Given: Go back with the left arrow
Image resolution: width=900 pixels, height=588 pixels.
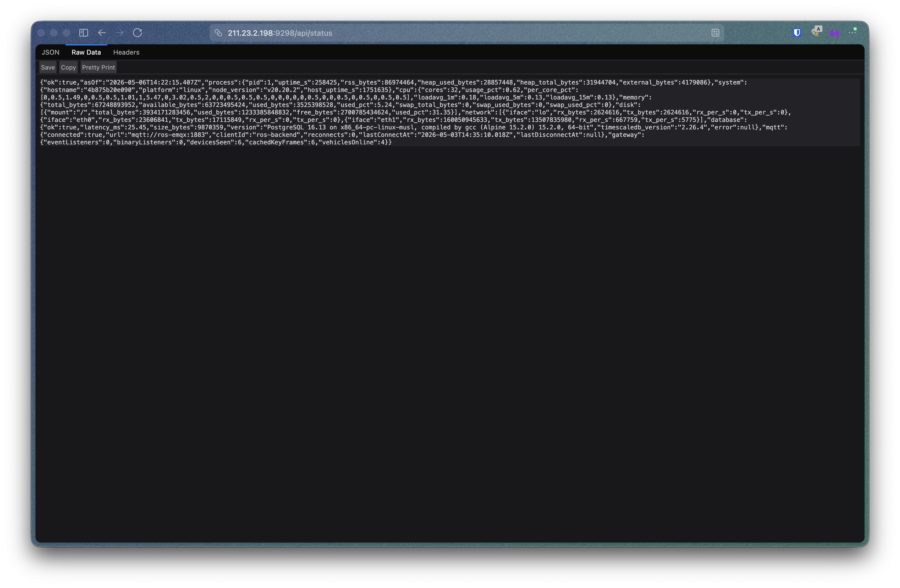Looking at the screenshot, I should [x=102, y=33].
